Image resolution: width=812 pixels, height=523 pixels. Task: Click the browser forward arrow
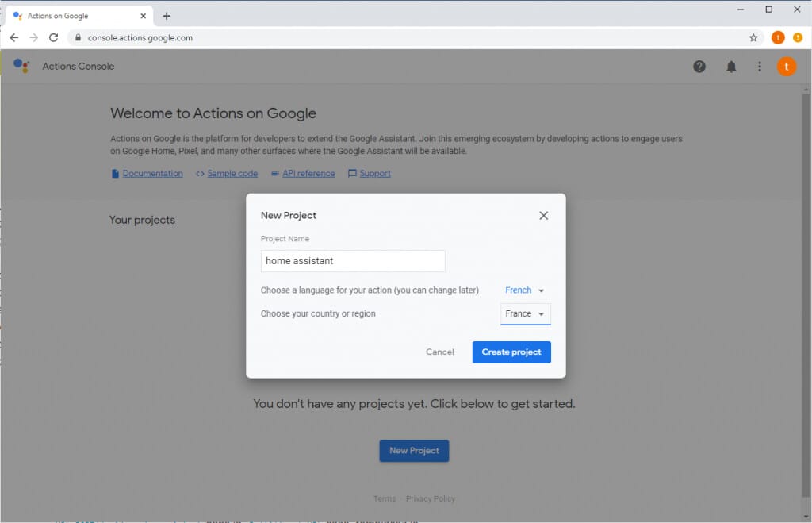tap(33, 37)
